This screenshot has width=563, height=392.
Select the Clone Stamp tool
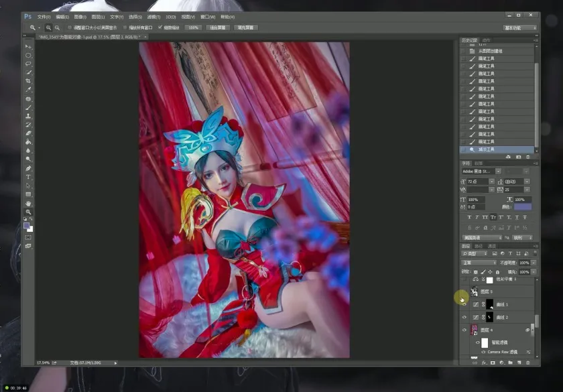click(28, 116)
